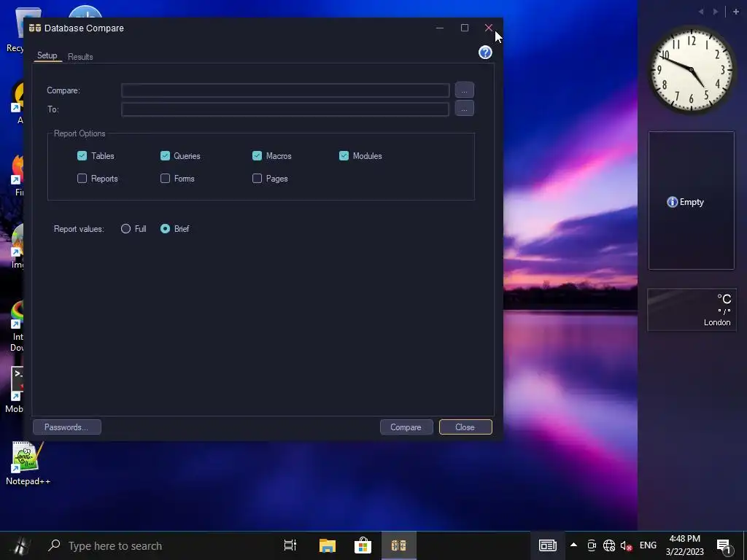Click the ENG language indicator
Image resolution: width=747 pixels, height=560 pixels.
pyautogui.click(x=648, y=545)
